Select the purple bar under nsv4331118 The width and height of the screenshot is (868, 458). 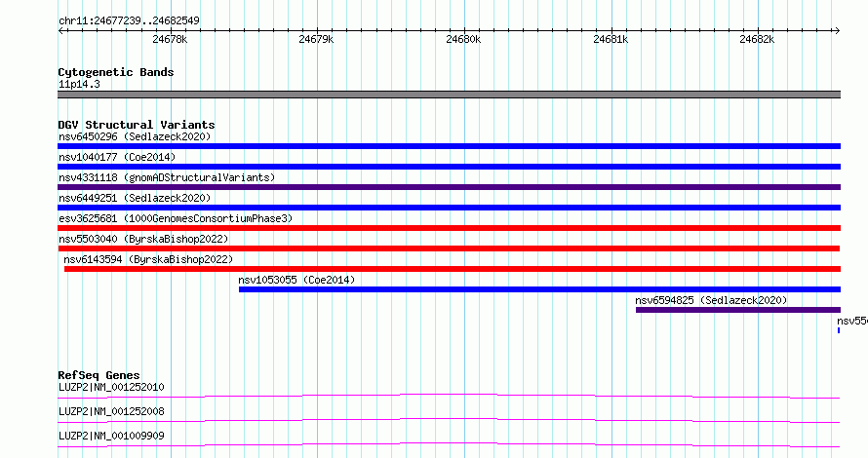click(449, 187)
